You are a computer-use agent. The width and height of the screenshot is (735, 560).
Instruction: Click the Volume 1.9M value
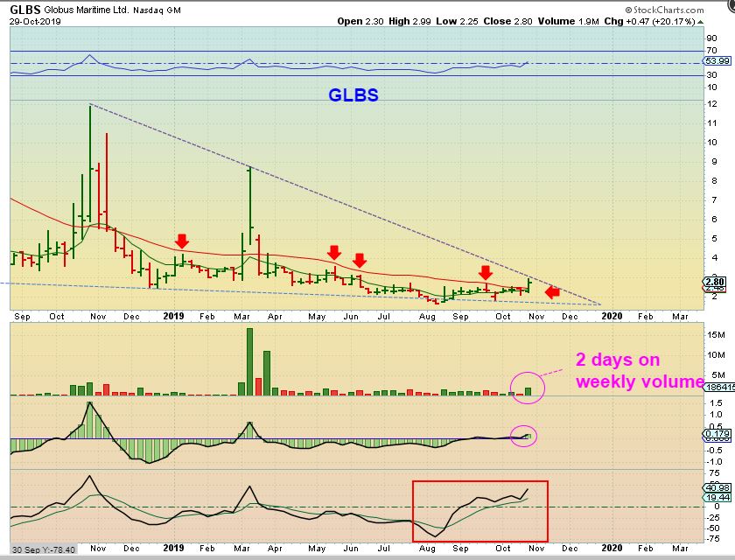pos(568,22)
